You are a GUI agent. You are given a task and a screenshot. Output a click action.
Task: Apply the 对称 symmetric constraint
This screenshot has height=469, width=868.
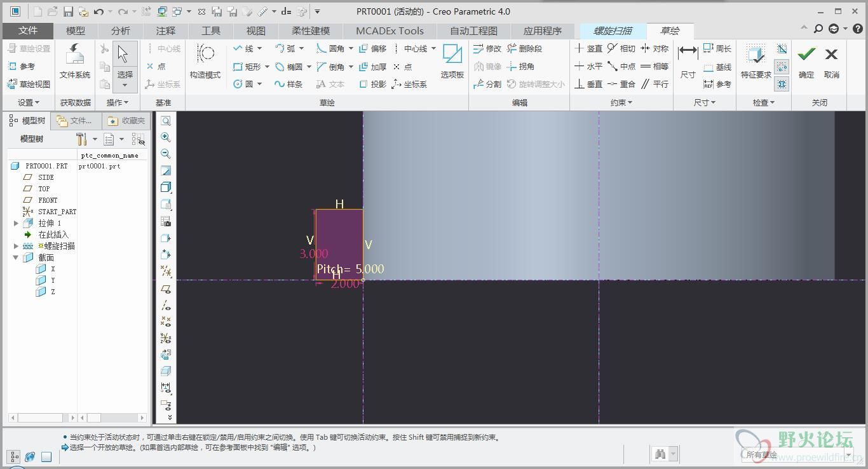(654, 48)
